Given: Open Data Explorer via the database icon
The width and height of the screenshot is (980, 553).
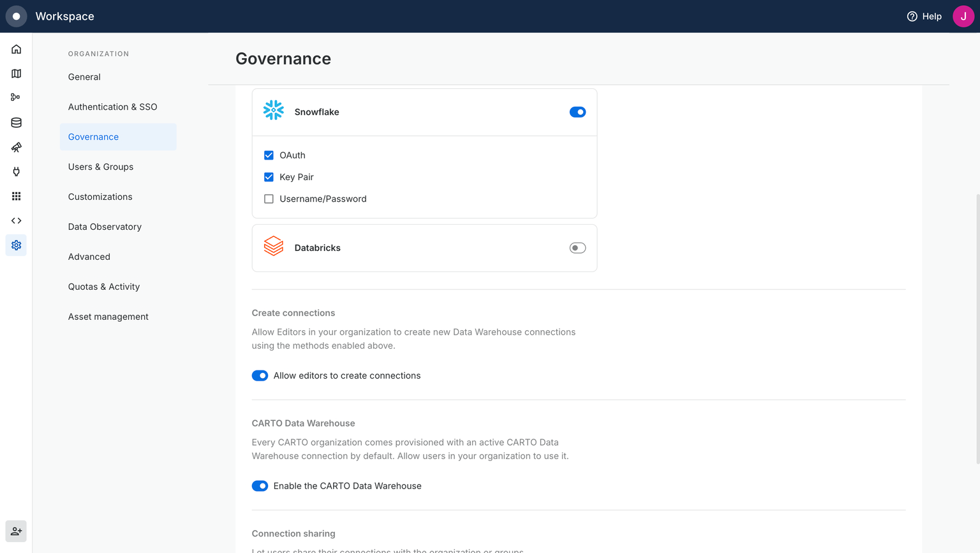Looking at the screenshot, I should pyautogui.click(x=16, y=122).
